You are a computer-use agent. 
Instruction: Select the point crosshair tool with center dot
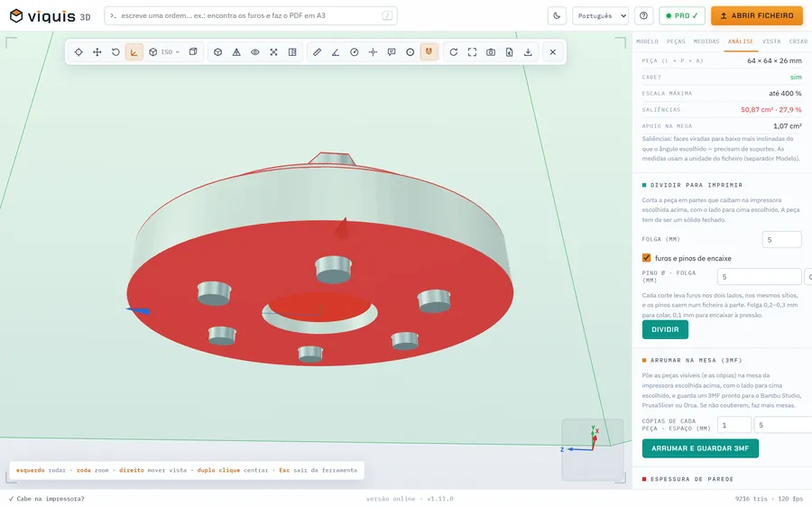pos(373,51)
